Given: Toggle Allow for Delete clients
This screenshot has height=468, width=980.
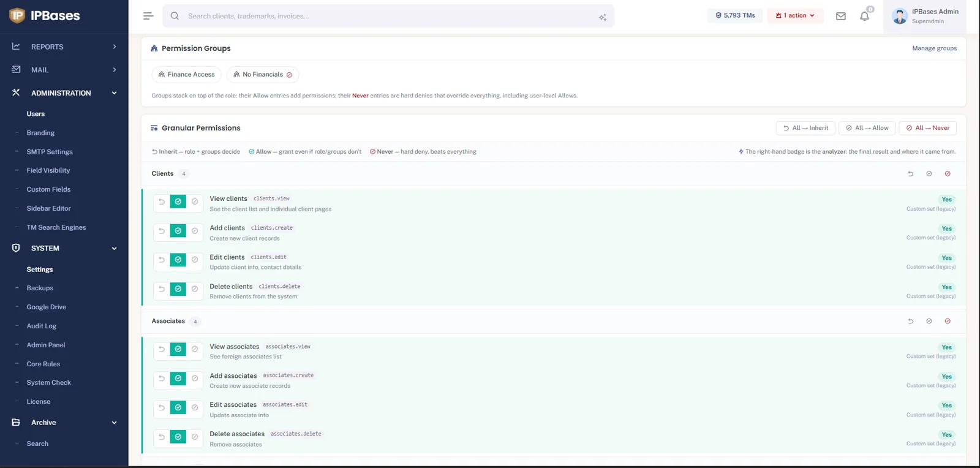Looking at the screenshot, I should (178, 289).
